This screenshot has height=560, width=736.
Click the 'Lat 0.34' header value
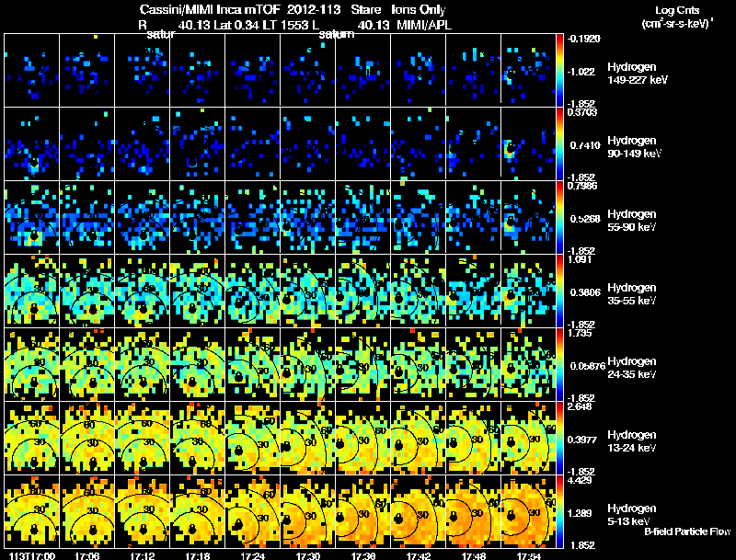coord(236,25)
